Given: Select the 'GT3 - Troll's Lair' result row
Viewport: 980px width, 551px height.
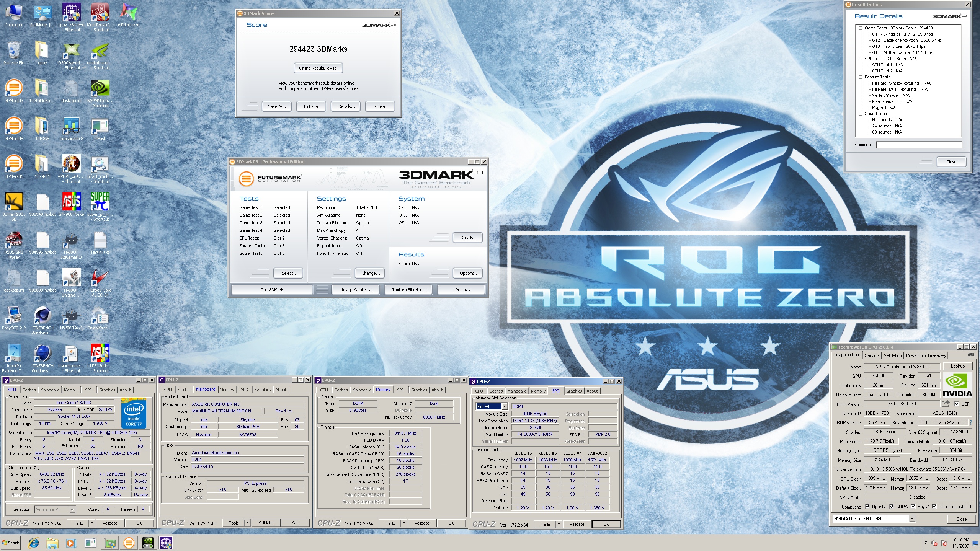Looking at the screenshot, I should click(899, 46).
